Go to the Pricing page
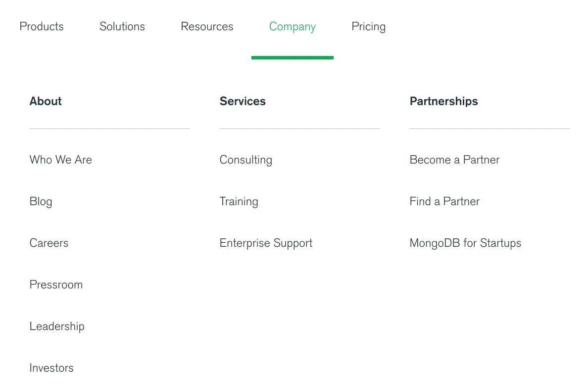The image size is (588, 391). tap(368, 27)
